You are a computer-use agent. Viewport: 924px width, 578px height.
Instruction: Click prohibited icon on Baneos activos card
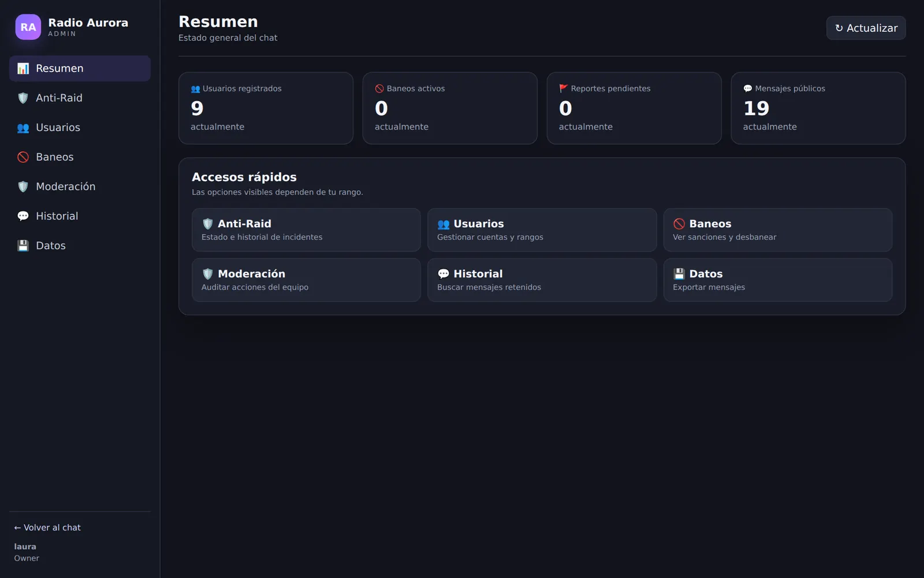click(379, 88)
